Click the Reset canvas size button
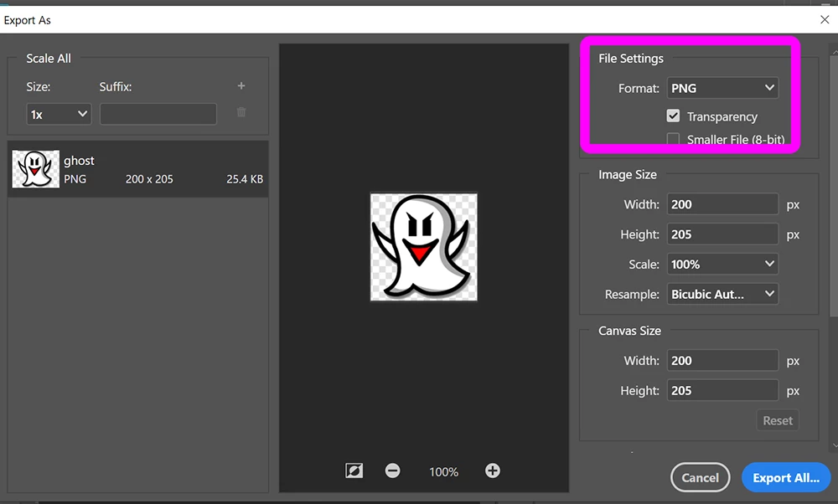The image size is (838, 504). [778, 421]
